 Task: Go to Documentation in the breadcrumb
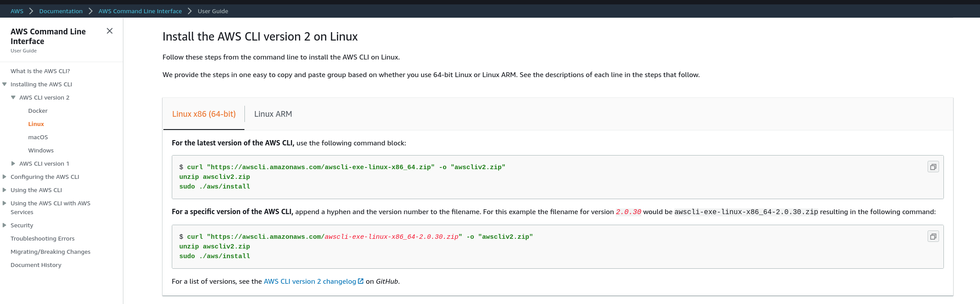pos(61,11)
